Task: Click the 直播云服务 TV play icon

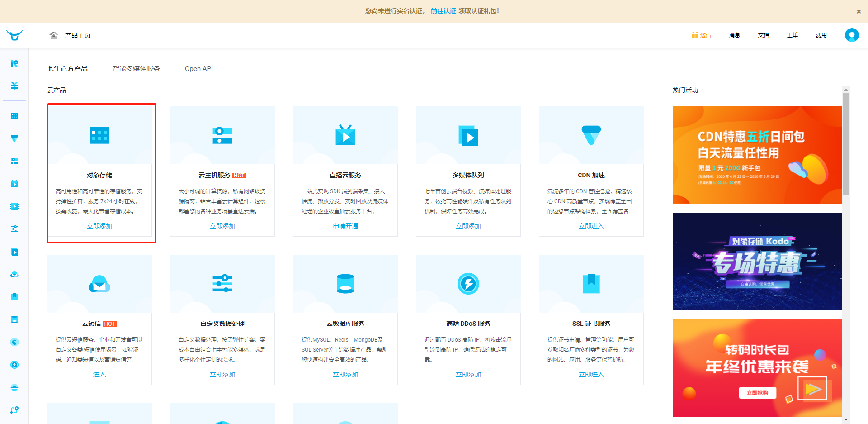Action: pyautogui.click(x=345, y=135)
